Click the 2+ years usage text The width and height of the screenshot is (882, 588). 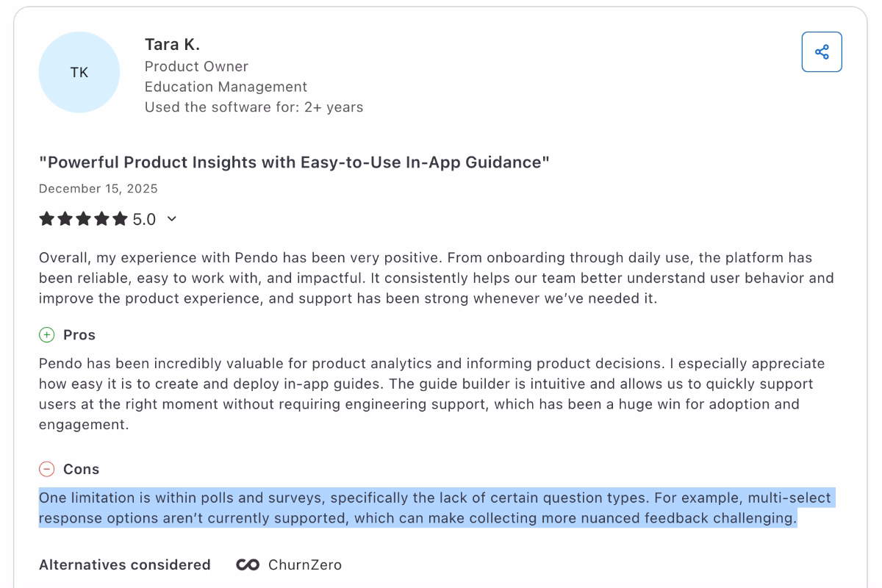tap(254, 107)
